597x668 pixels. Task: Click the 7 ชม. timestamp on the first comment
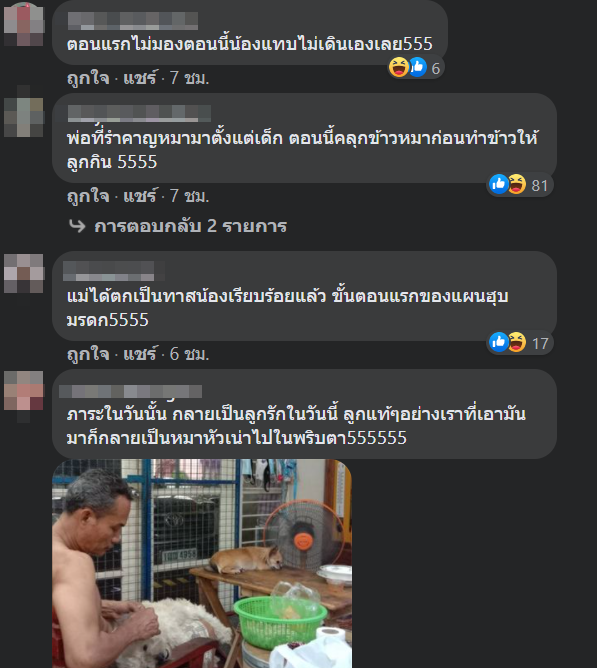[x=190, y=78]
